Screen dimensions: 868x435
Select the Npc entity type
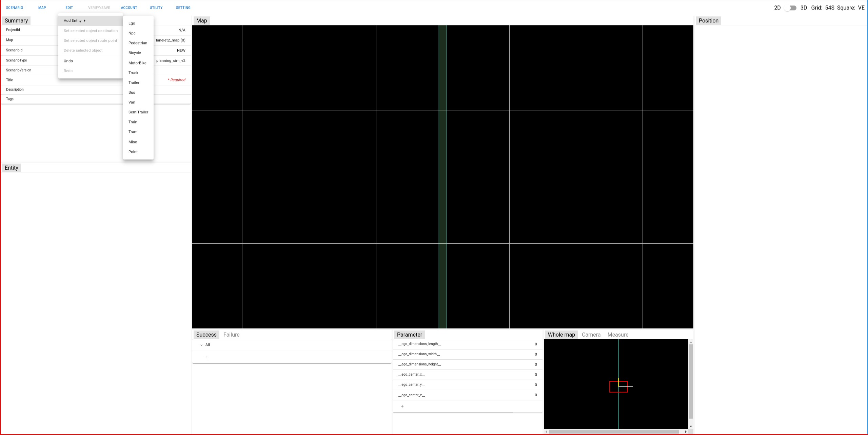[x=131, y=33]
